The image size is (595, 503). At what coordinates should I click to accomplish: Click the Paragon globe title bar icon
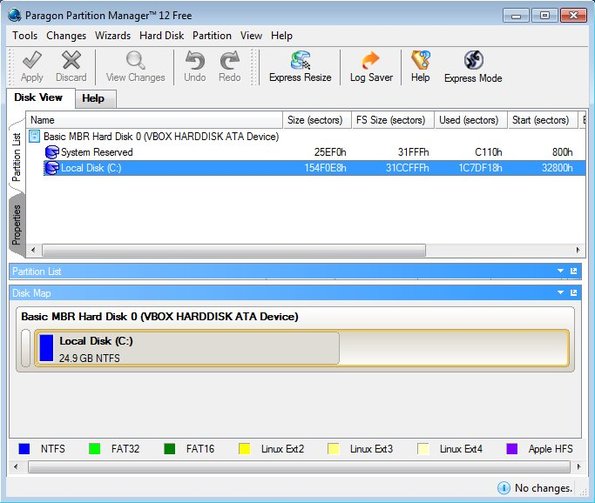15,15
